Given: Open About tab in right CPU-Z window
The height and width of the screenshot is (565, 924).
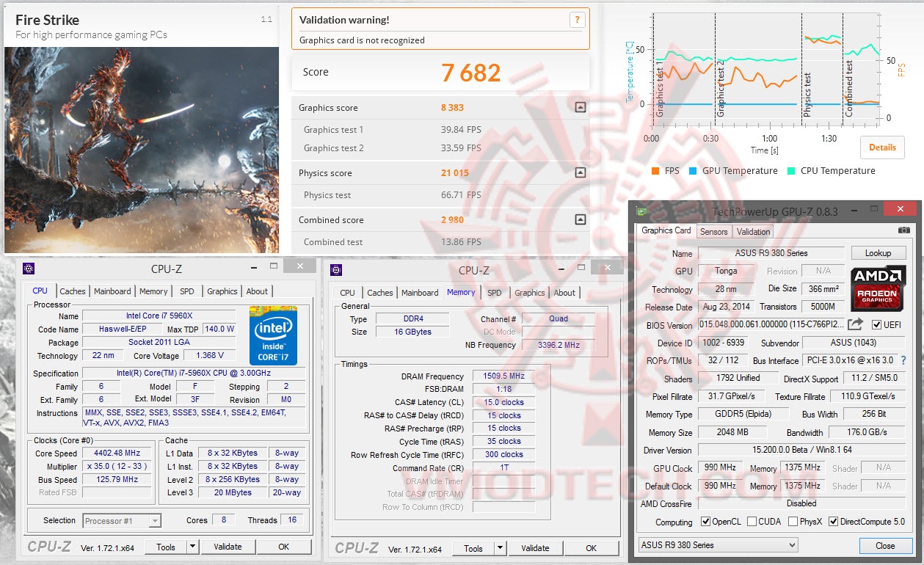Looking at the screenshot, I should click(x=564, y=293).
